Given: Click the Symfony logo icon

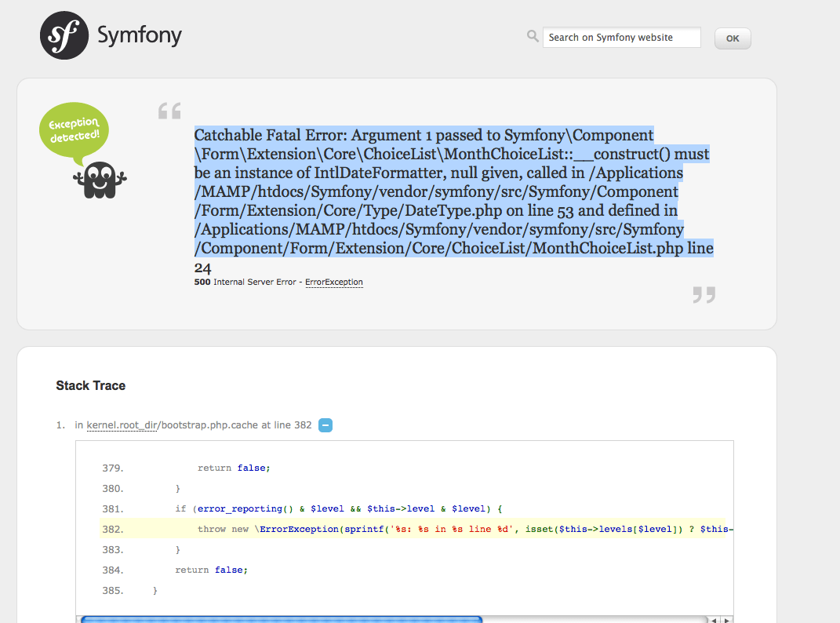Looking at the screenshot, I should coord(64,35).
